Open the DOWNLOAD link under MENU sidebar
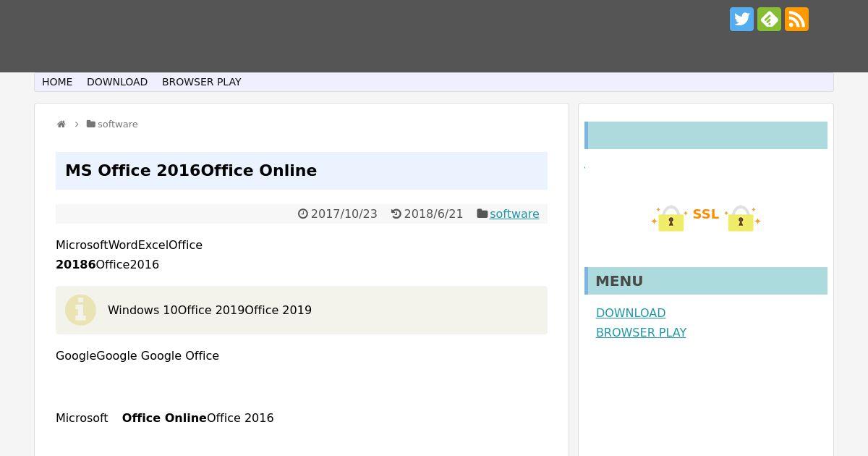The image size is (868, 456). [x=631, y=313]
